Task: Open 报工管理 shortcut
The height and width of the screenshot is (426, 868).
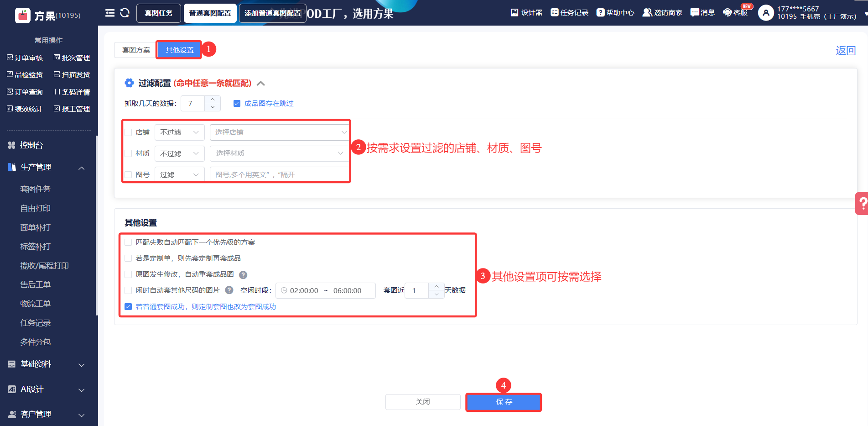Action: click(x=72, y=109)
